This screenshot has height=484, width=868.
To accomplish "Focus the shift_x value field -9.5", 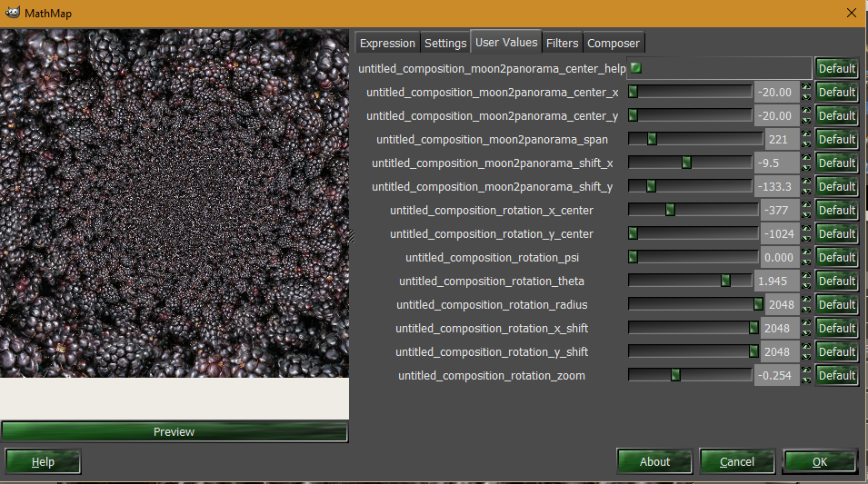I will point(777,163).
